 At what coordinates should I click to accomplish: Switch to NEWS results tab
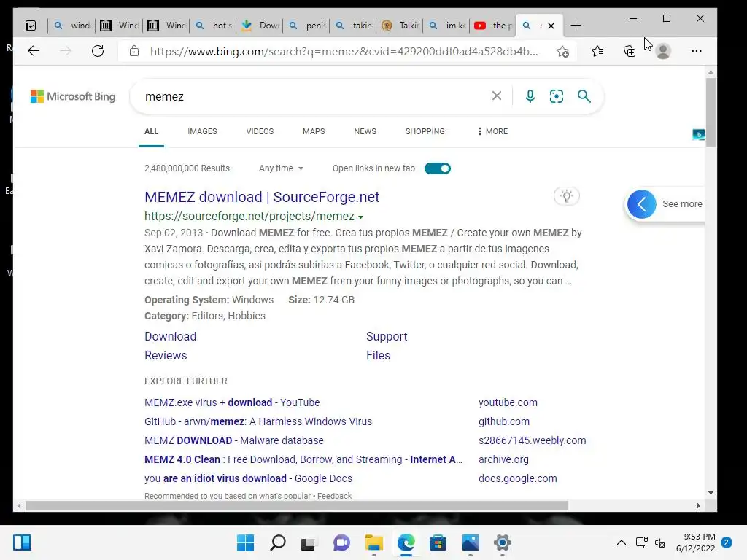(365, 131)
